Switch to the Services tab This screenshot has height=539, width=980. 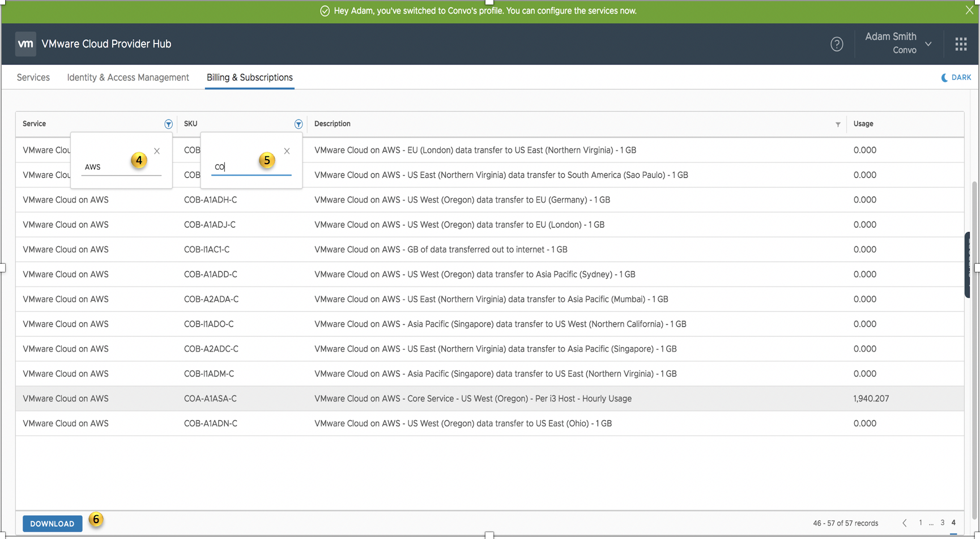point(33,78)
